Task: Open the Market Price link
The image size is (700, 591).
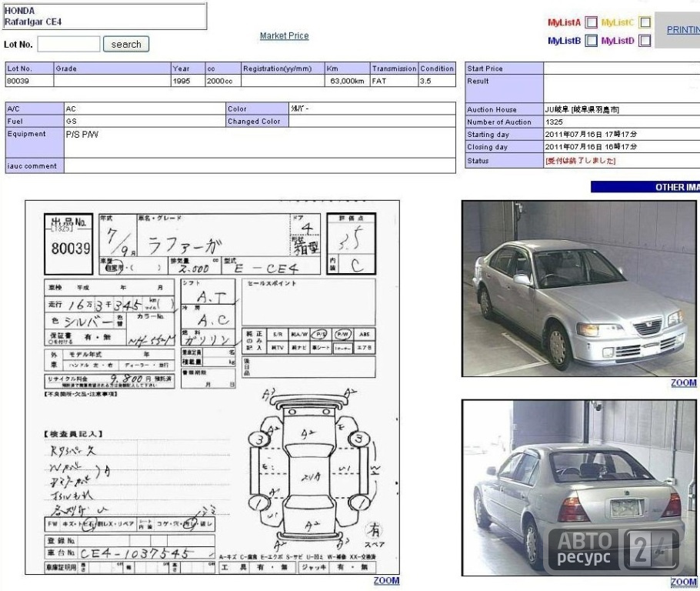Action: 285,35
